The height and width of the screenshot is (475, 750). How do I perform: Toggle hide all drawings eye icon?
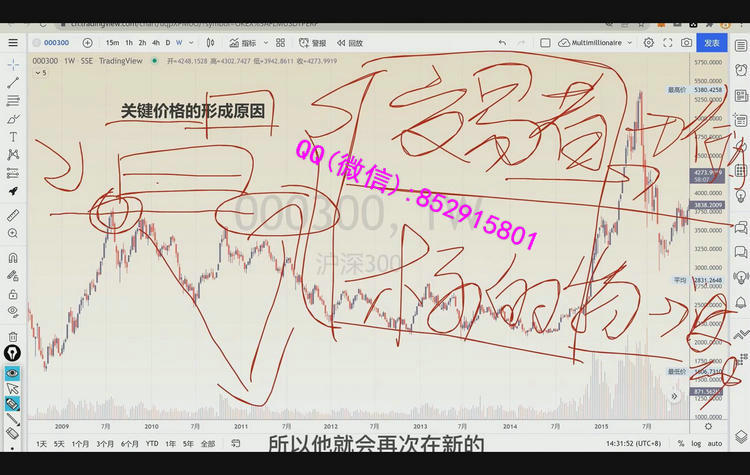pos(13,312)
